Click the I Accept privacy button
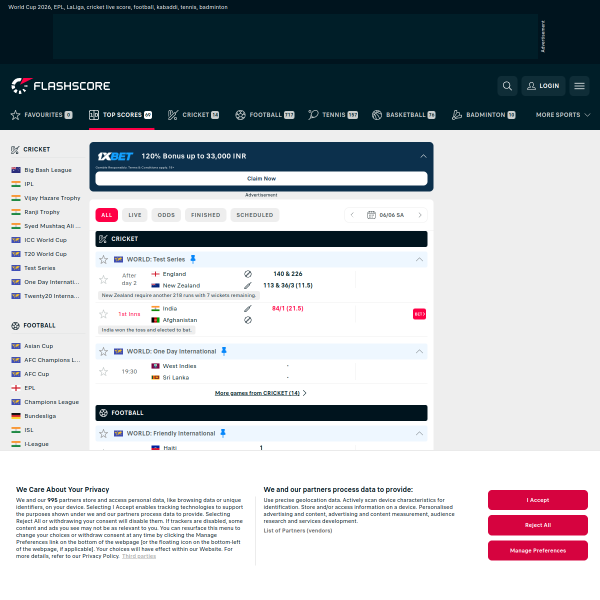600x600 pixels. (x=538, y=500)
